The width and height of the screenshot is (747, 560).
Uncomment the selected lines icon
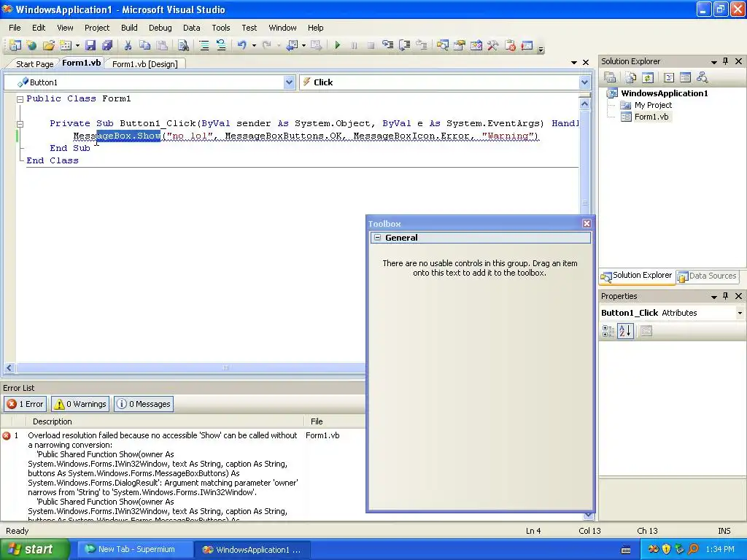pos(221,45)
